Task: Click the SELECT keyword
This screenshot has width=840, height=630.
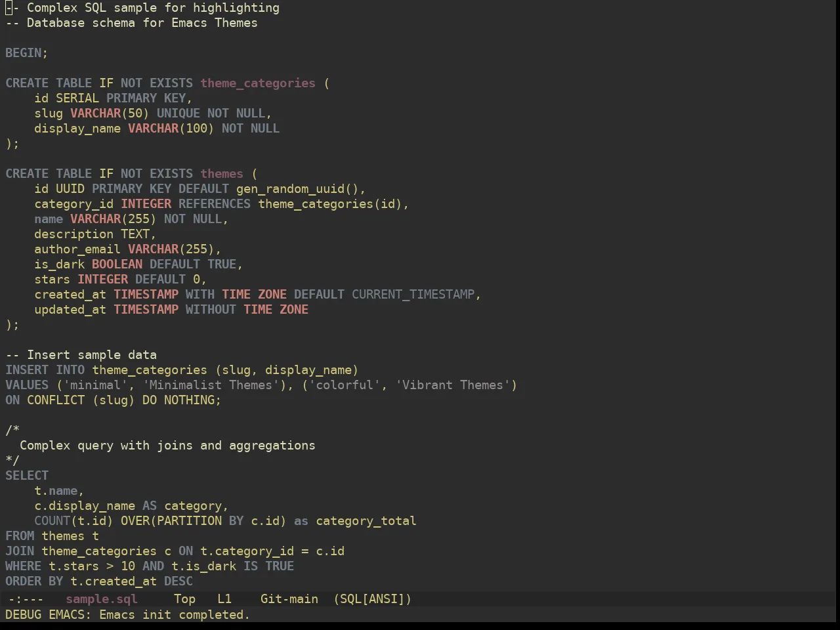Action: tap(27, 476)
